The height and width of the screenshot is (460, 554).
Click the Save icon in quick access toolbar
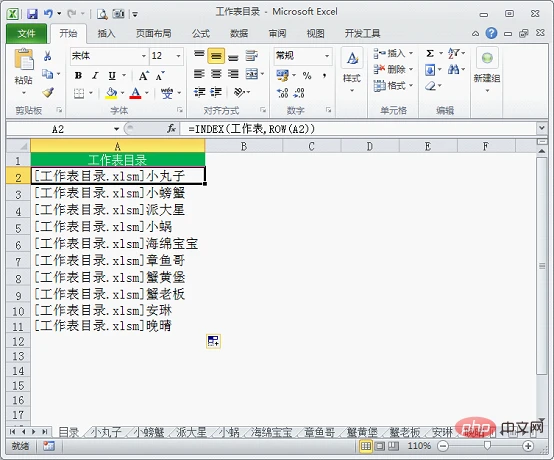click(32, 14)
